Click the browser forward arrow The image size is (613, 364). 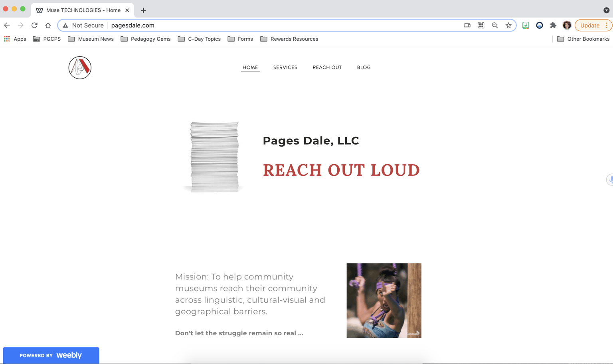(x=21, y=25)
